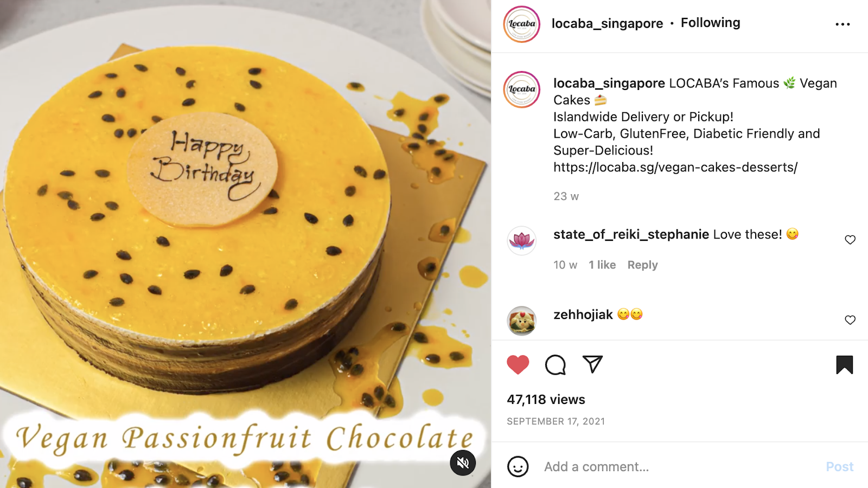Image resolution: width=868 pixels, height=488 pixels.
Task: Open emoji picker smiley icon
Action: point(518,466)
